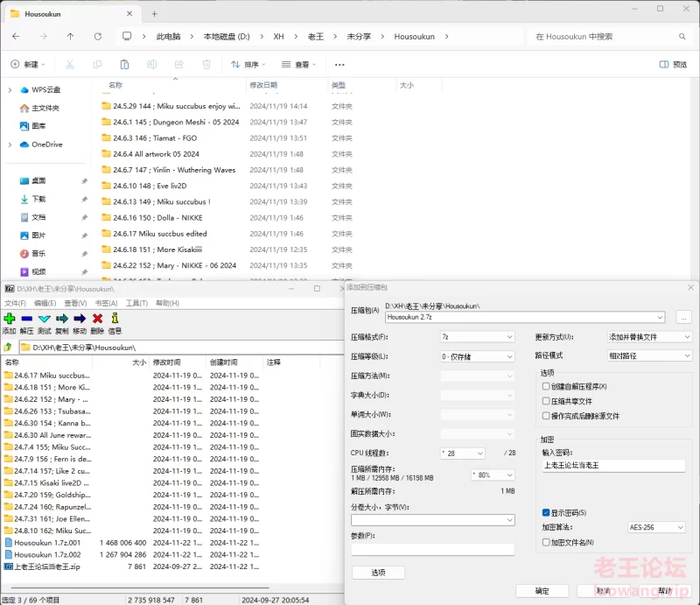
Task: Click the password (输入密码) input field
Action: pos(612,467)
